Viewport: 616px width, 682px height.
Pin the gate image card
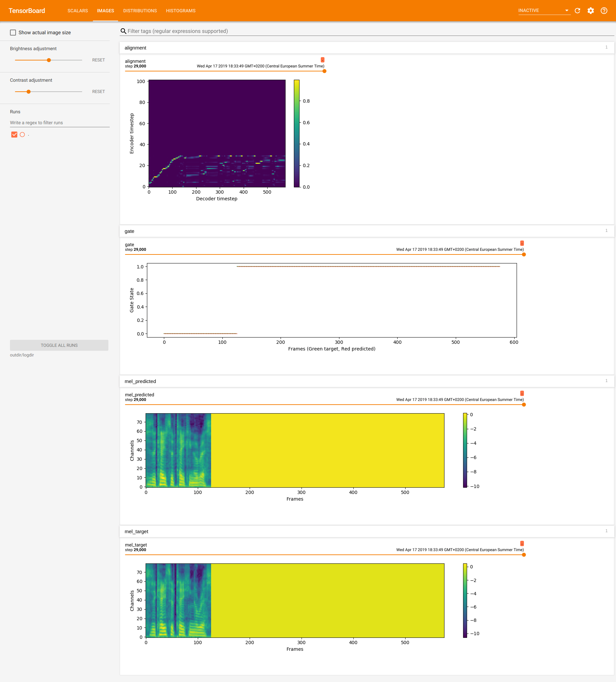[522, 243]
